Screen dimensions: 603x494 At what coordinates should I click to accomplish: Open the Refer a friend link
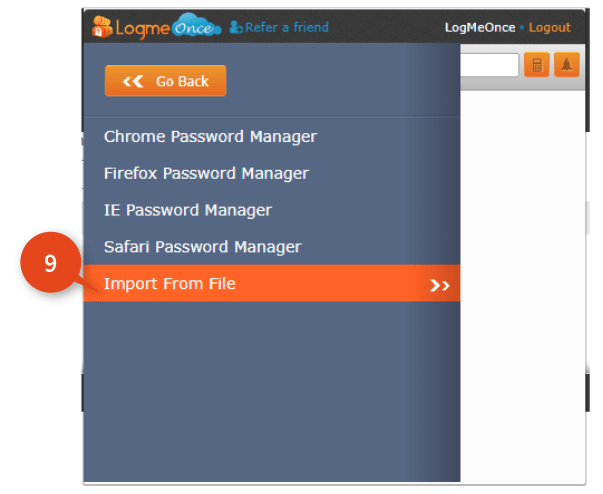pos(287,27)
